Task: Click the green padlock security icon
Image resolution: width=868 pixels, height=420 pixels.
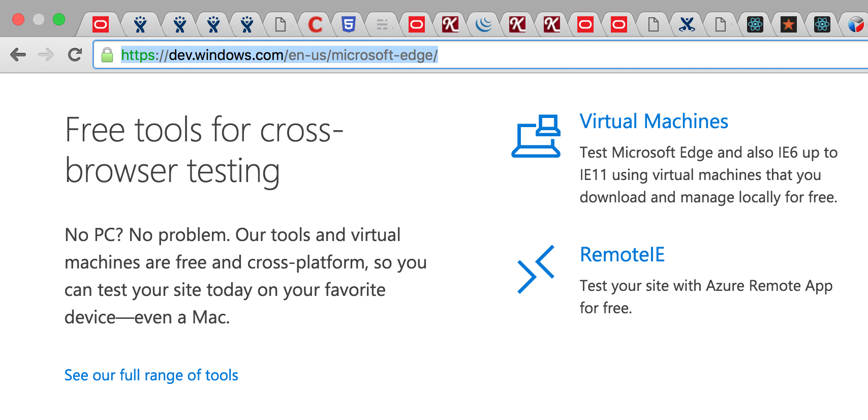Action: coord(107,55)
